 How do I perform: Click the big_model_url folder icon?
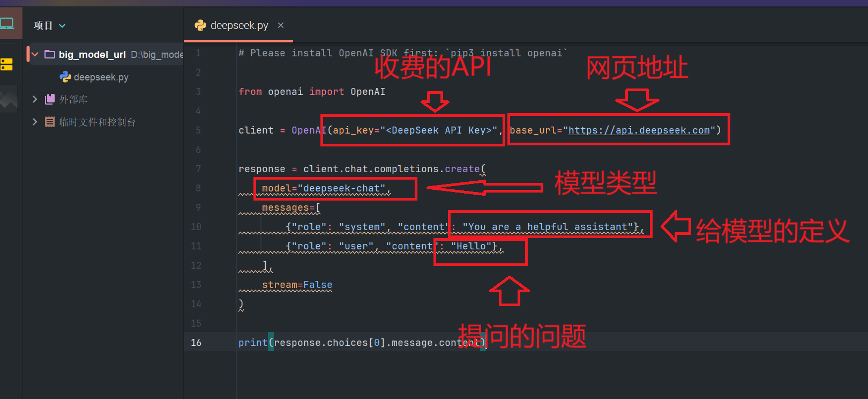coord(50,54)
